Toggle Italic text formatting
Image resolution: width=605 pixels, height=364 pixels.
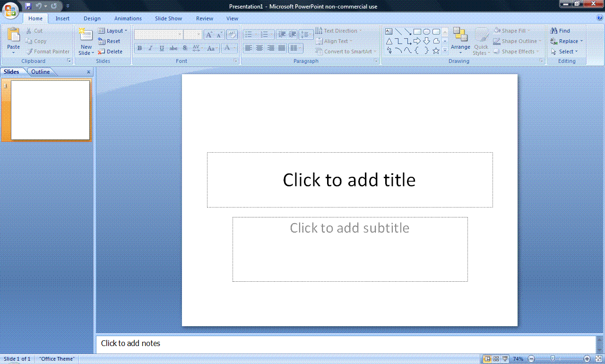151,48
